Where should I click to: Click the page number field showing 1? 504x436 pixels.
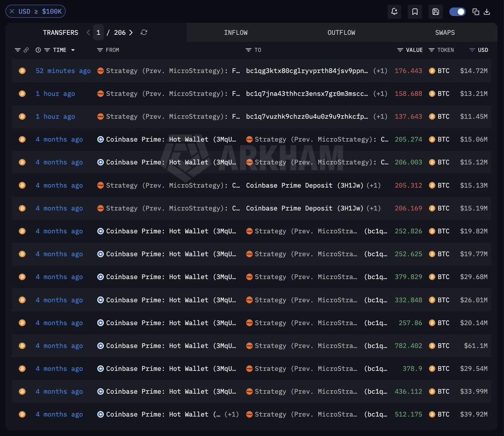coord(98,32)
